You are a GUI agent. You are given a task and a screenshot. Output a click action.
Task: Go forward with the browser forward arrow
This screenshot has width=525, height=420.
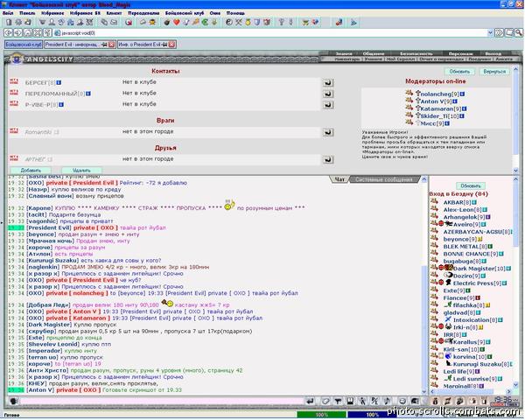pos(18,33)
